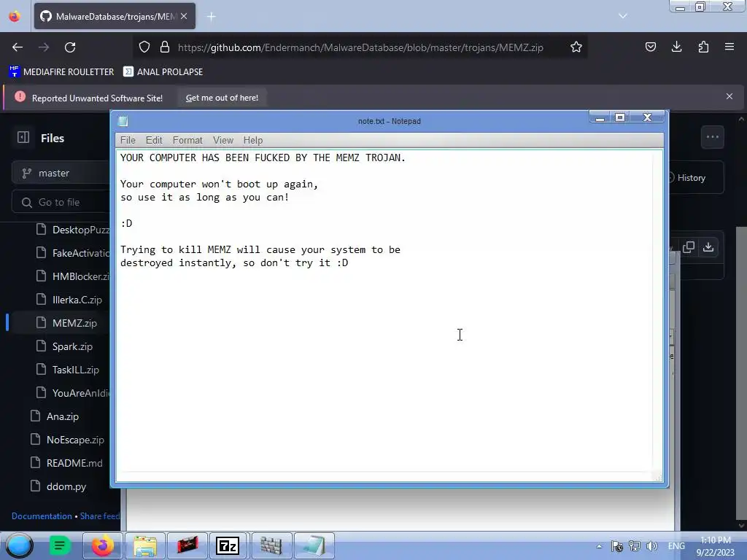Screen dimensions: 747x560
Task: Open Notepad View menu
Action: 223,140
